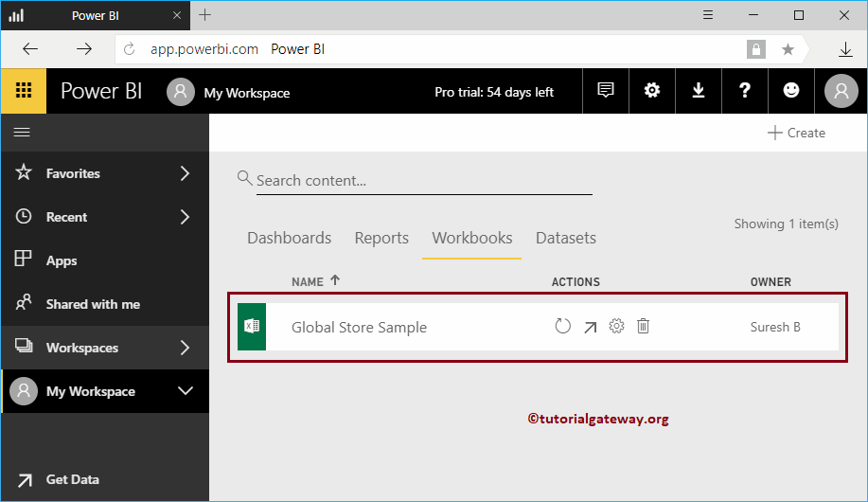Go back with the browser back arrow
Viewport: 868px width, 502px height.
pyautogui.click(x=30, y=48)
